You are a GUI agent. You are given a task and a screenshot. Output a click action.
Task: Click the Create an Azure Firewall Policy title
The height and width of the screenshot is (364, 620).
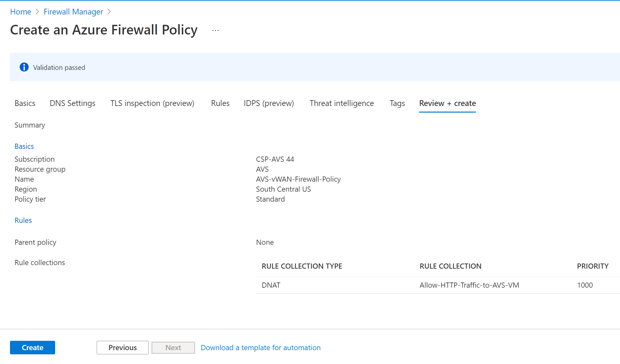click(x=104, y=30)
